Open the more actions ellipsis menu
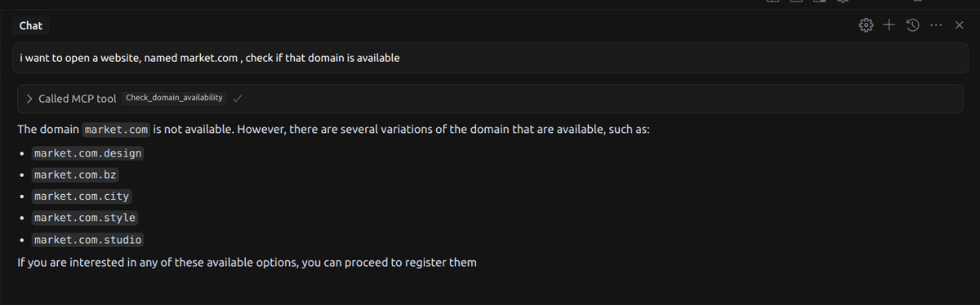Image resolution: width=980 pixels, height=305 pixels. coord(936,26)
